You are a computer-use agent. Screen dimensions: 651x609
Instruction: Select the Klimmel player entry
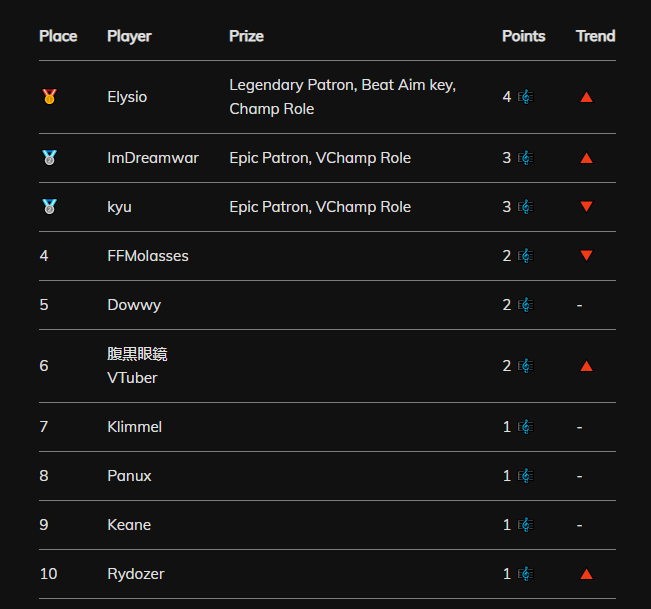(135, 427)
